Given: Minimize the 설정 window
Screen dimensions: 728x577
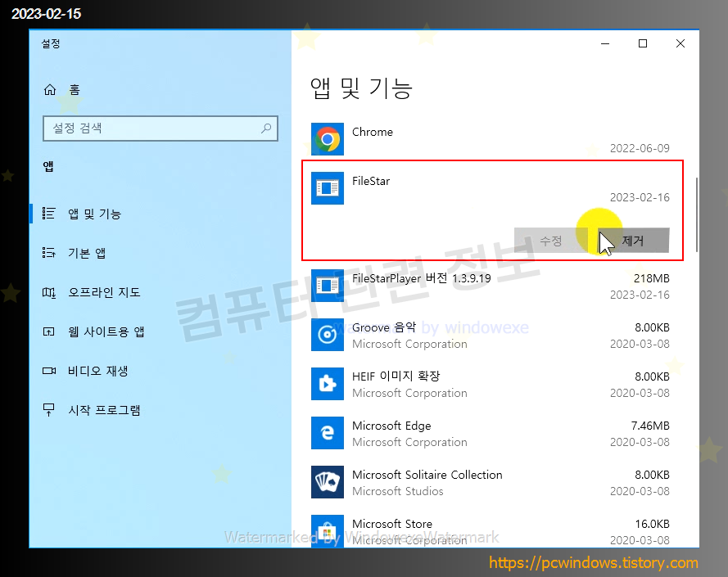Looking at the screenshot, I should pyautogui.click(x=605, y=43).
